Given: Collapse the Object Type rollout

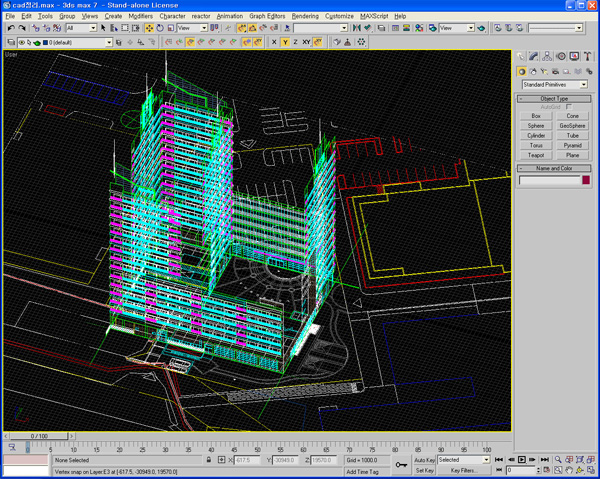Looking at the screenshot, I should tap(554, 99).
